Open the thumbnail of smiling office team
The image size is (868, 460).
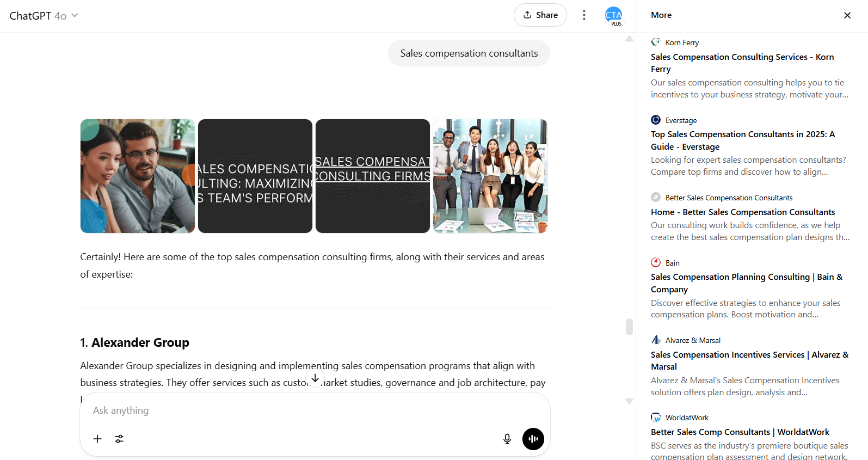pyautogui.click(x=490, y=176)
